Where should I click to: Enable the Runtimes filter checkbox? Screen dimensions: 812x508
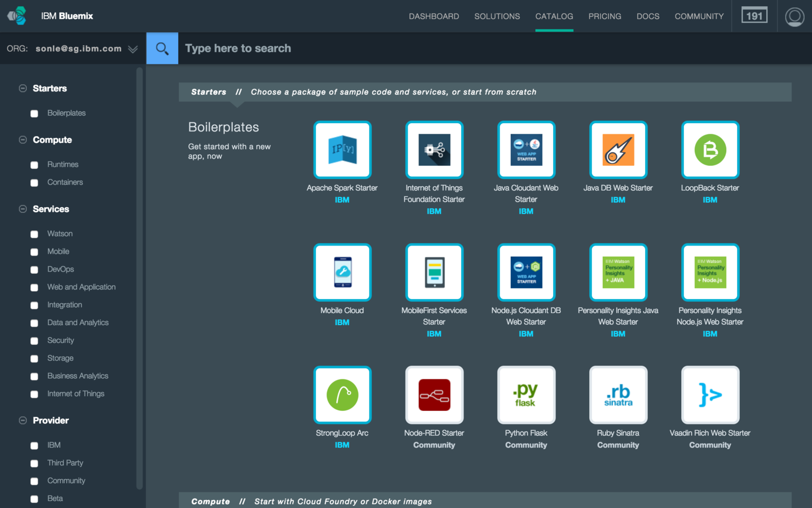34,165
